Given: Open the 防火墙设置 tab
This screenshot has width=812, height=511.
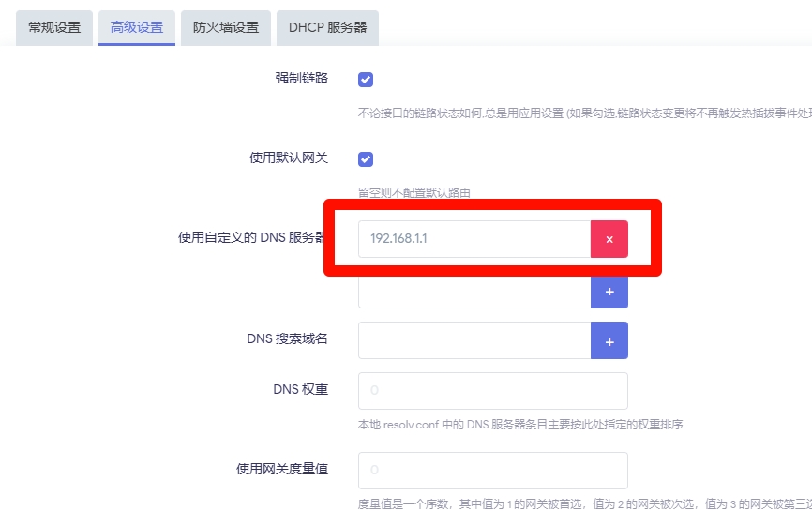Looking at the screenshot, I should coord(226,28).
